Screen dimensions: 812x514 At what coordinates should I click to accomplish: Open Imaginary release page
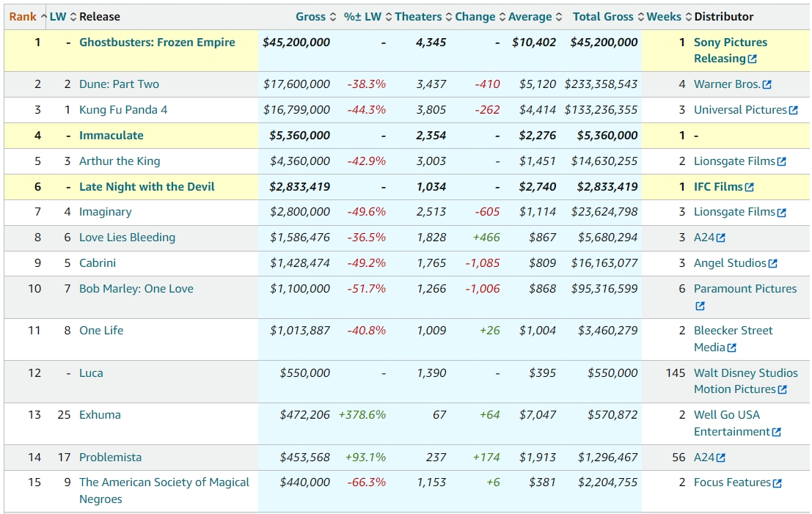point(106,212)
